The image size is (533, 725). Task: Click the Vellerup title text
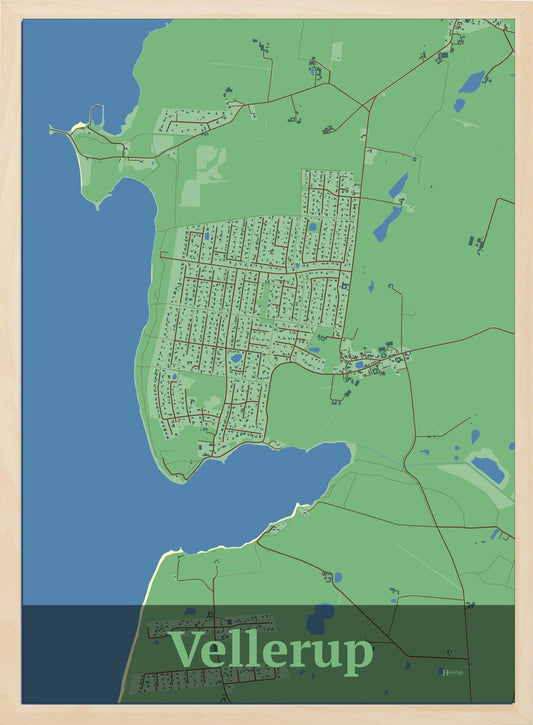point(271,651)
